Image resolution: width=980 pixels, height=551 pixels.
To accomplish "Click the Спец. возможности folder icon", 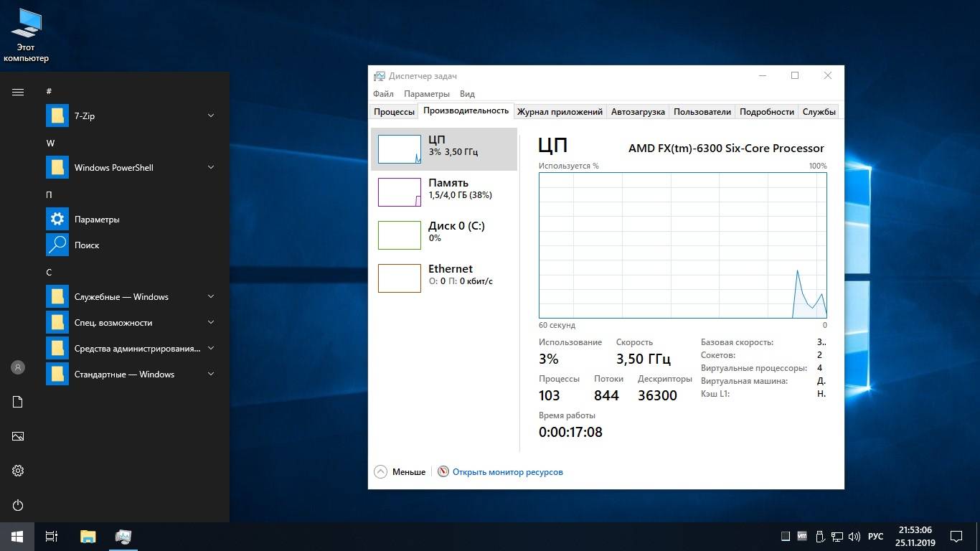I will click(57, 322).
